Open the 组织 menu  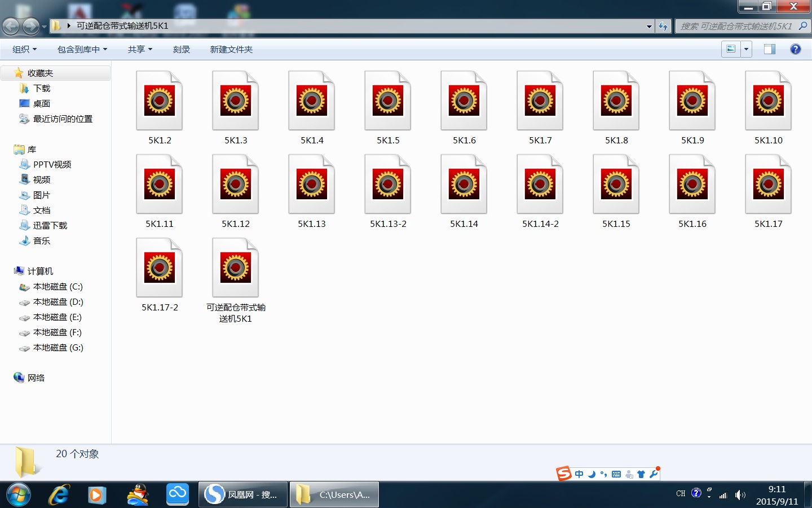pos(25,50)
